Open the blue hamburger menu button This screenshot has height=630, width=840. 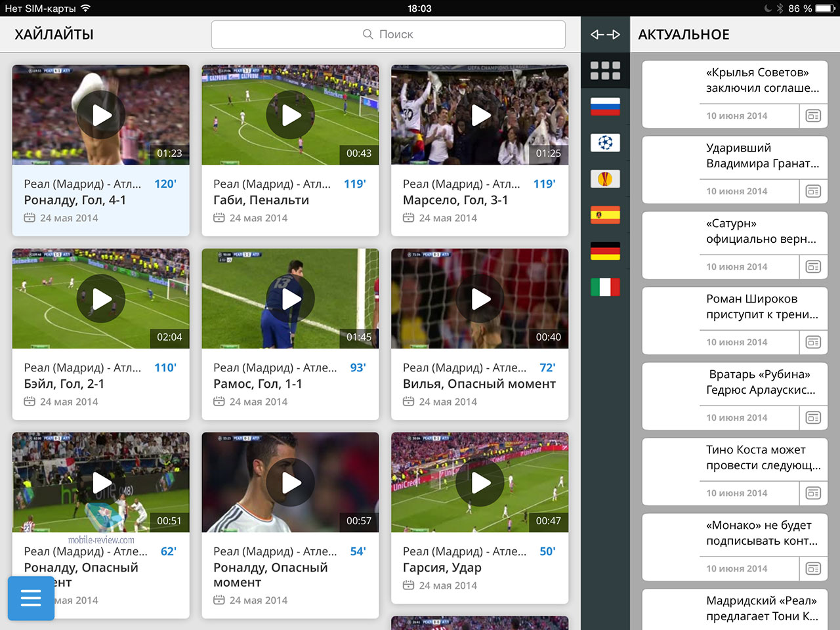[31, 598]
